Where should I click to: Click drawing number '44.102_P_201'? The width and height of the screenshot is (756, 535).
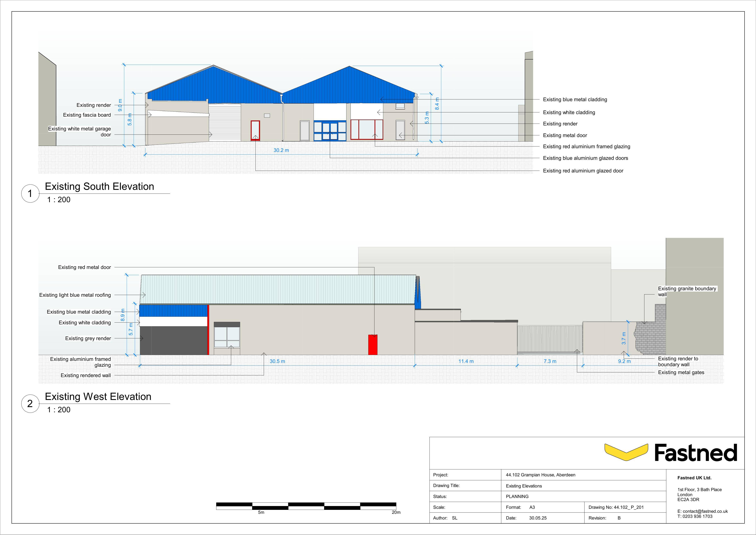[x=629, y=507]
